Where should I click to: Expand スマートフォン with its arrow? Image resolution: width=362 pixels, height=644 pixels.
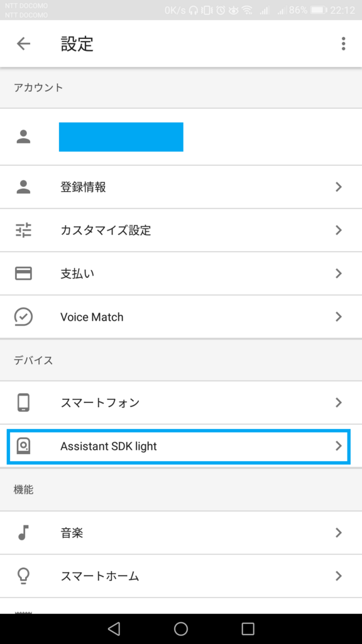(x=339, y=402)
